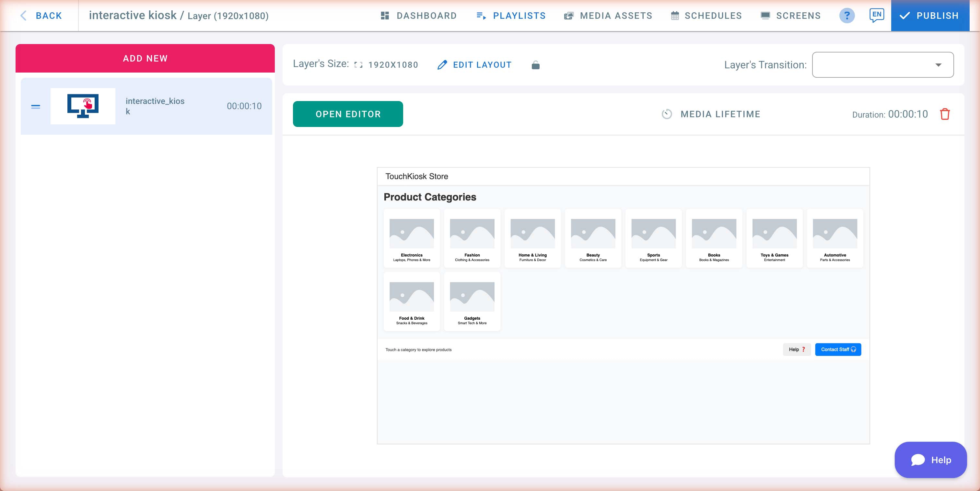Open the Layer's Transition dropdown
Screen dimensions: 980x491
coord(938,65)
